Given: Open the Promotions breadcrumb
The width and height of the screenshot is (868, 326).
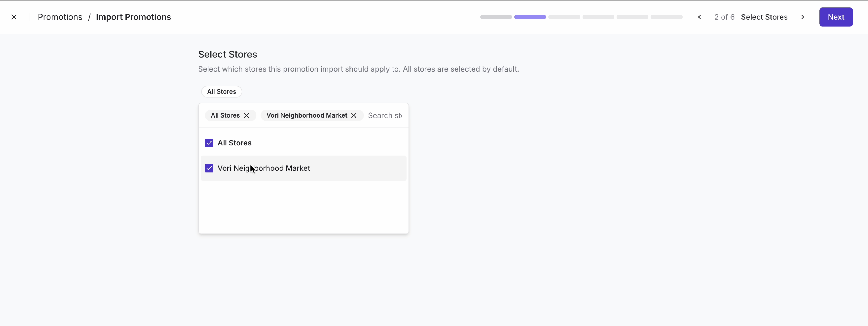Looking at the screenshot, I should click(x=60, y=17).
